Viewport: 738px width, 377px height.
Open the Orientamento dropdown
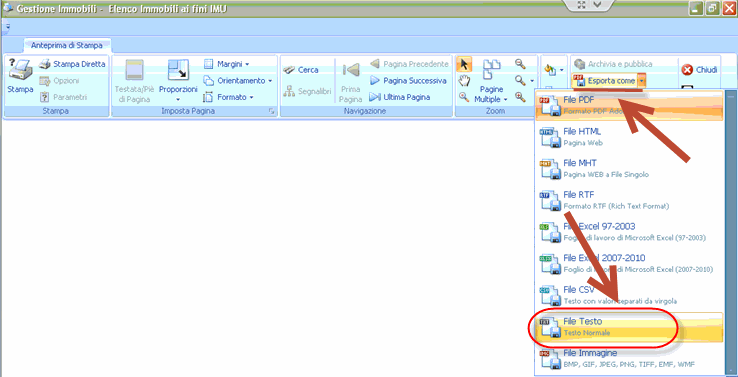238,81
